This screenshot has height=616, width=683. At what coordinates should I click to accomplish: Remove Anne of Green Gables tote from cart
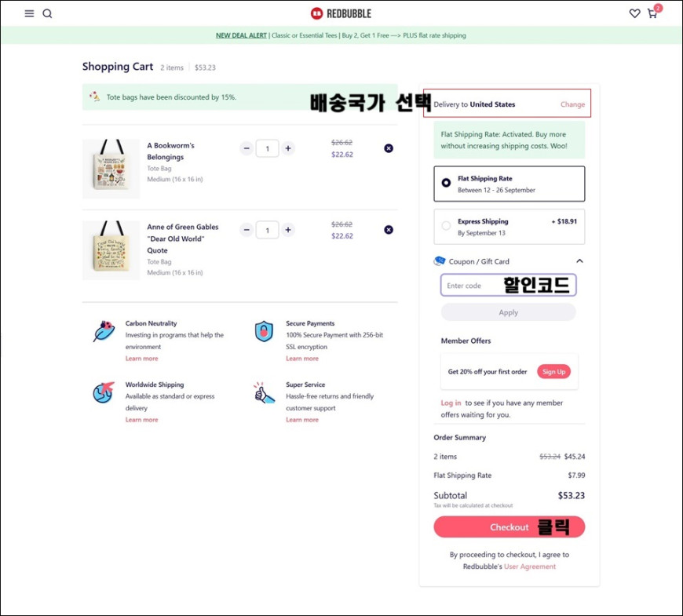(389, 230)
